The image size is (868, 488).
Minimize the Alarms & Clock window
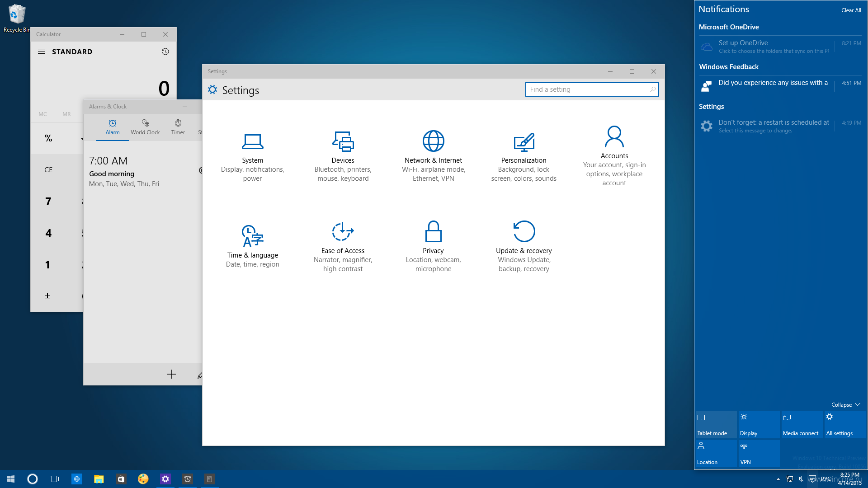[x=184, y=107]
